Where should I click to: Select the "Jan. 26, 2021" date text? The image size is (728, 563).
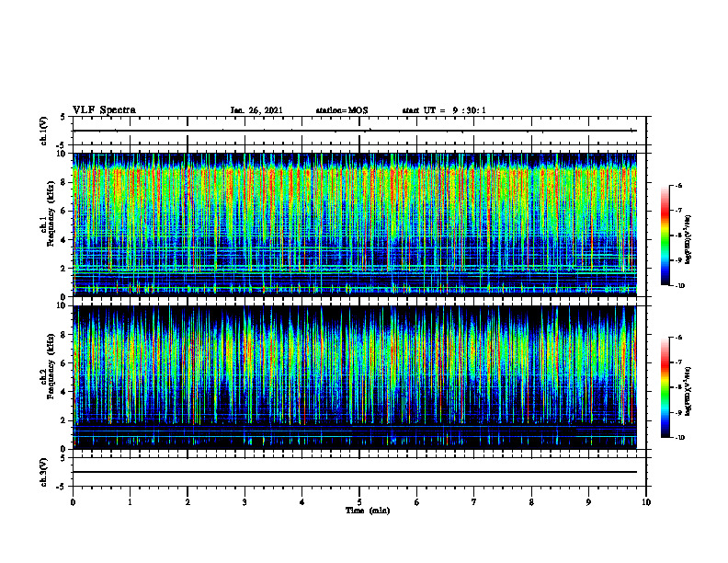[256, 110]
